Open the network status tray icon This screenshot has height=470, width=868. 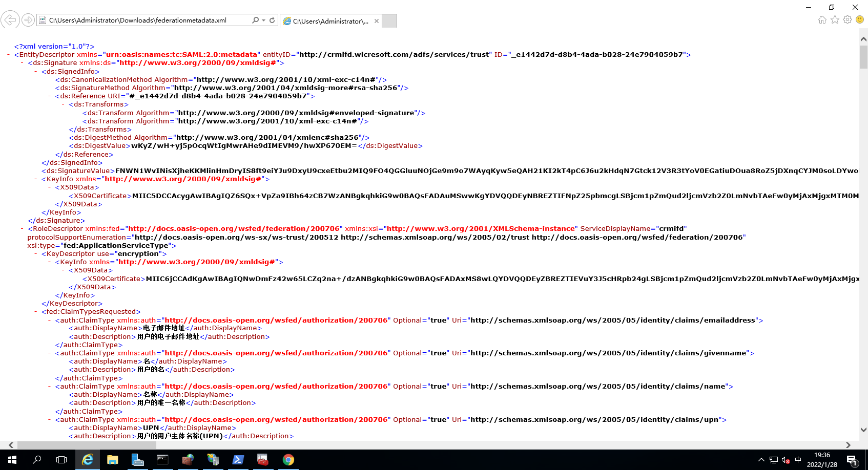774,460
